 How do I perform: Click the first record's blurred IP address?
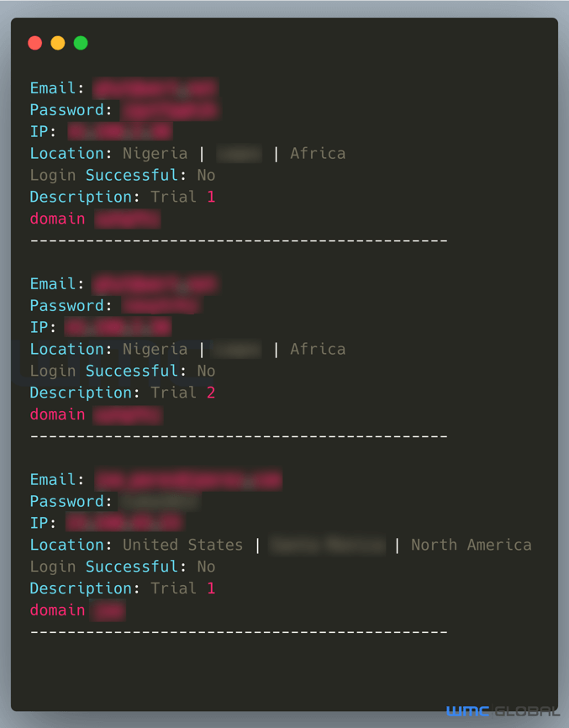coord(120,132)
